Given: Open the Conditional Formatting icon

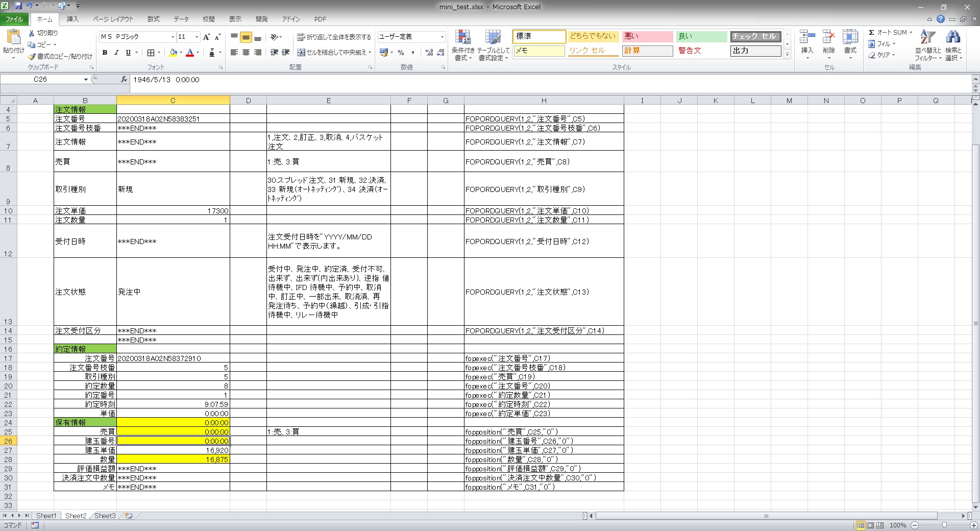Looking at the screenshot, I should (462, 38).
